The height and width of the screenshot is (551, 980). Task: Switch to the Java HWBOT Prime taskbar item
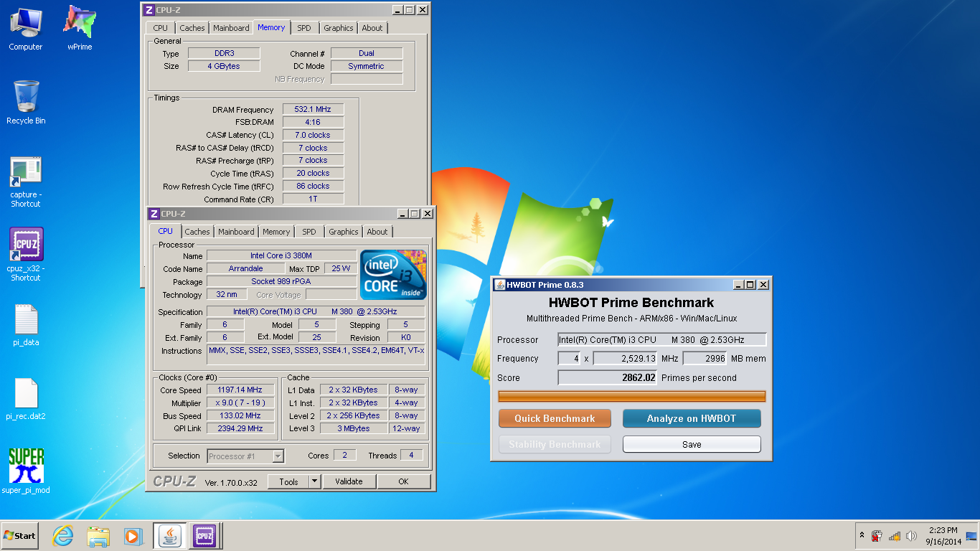coord(170,536)
